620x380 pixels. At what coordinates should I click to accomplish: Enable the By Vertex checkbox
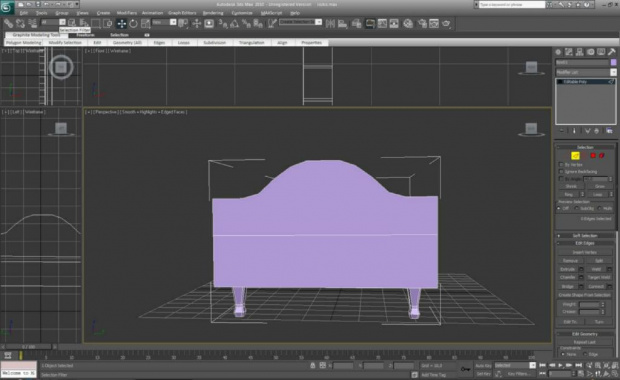click(x=561, y=164)
